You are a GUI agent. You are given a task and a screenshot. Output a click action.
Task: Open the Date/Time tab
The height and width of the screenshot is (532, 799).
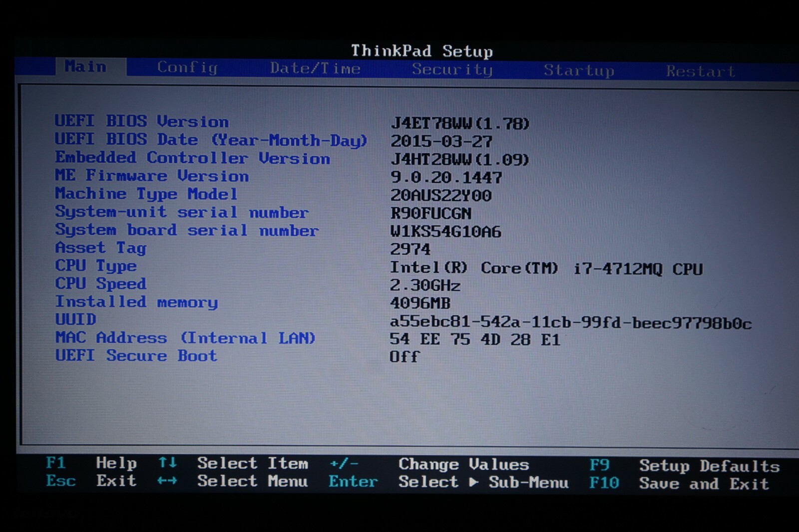[x=315, y=68]
